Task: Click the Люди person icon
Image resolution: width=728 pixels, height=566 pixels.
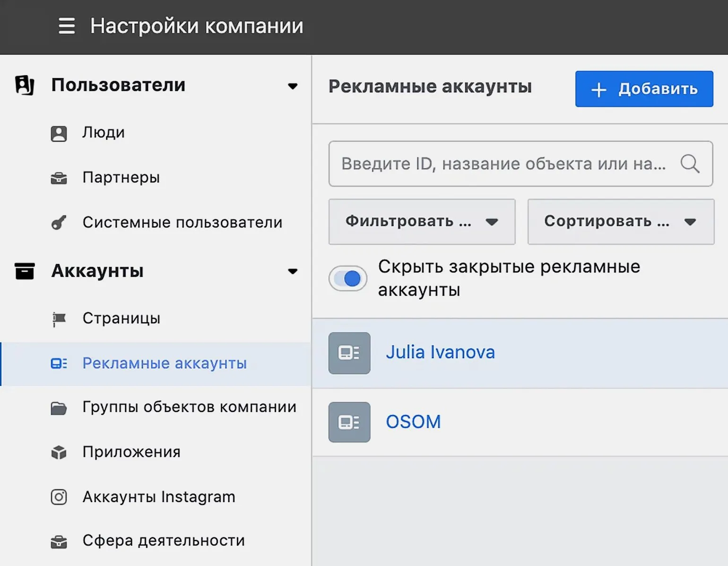Action: coord(59,133)
